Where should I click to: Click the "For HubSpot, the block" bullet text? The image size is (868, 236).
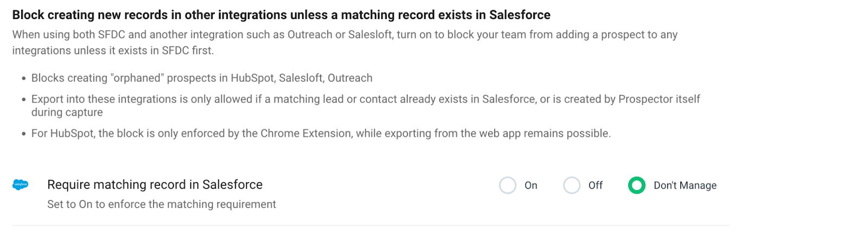click(x=321, y=133)
